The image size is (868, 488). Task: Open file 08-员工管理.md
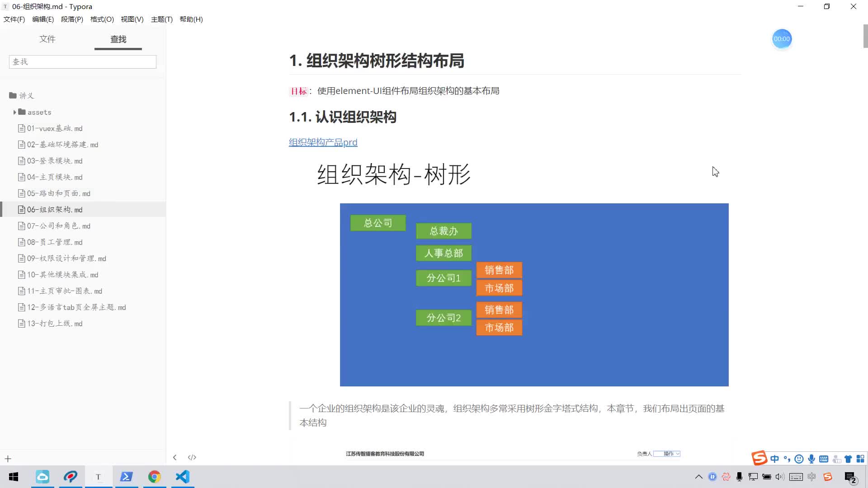tap(50, 242)
